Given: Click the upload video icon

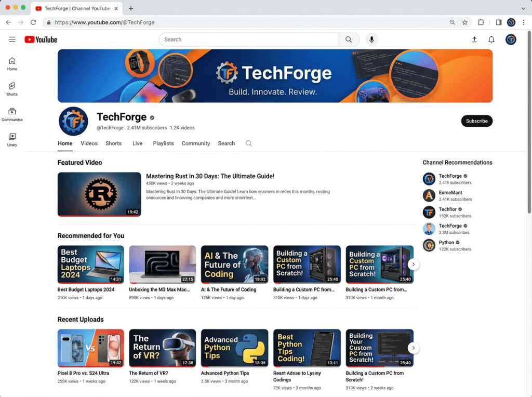Looking at the screenshot, I should point(474,39).
